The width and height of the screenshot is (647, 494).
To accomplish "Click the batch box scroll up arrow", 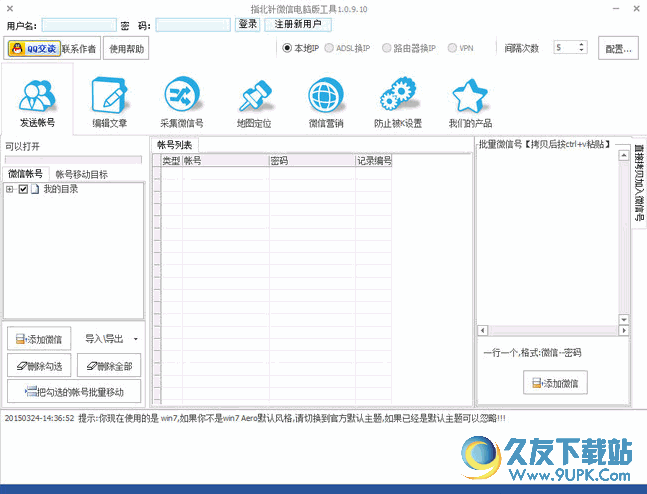I will tap(623, 156).
